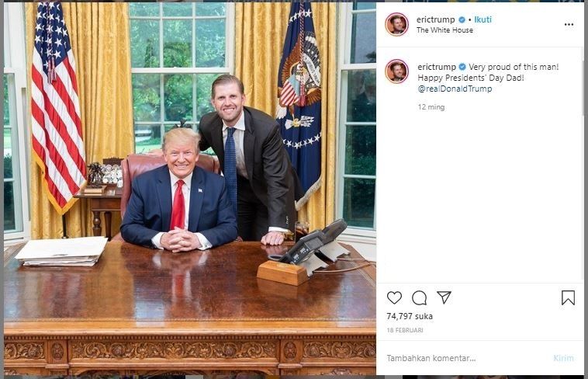
Task: Open the three-dot more options menu
Action: tap(569, 24)
